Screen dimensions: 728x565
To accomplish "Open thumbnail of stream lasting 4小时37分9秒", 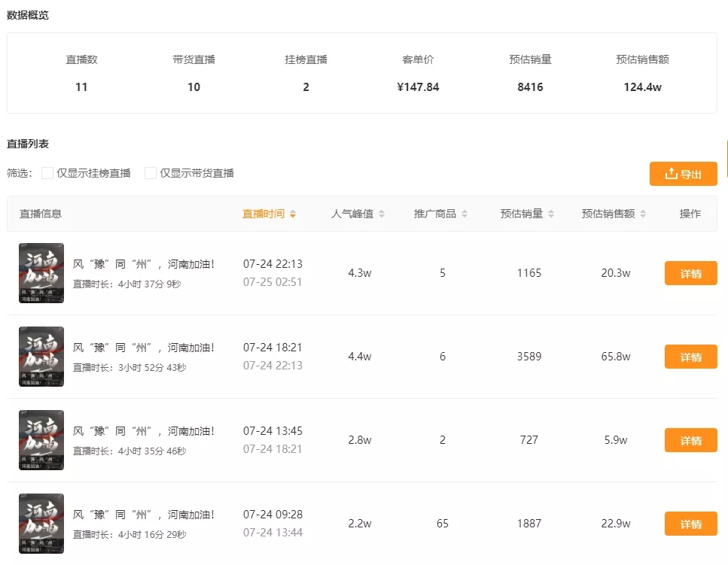I will click(41, 273).
